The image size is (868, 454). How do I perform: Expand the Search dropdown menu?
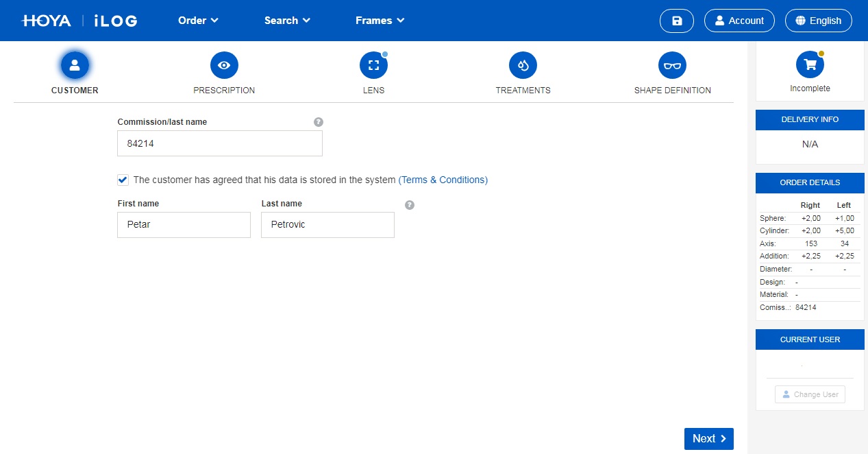click(287, 21)
